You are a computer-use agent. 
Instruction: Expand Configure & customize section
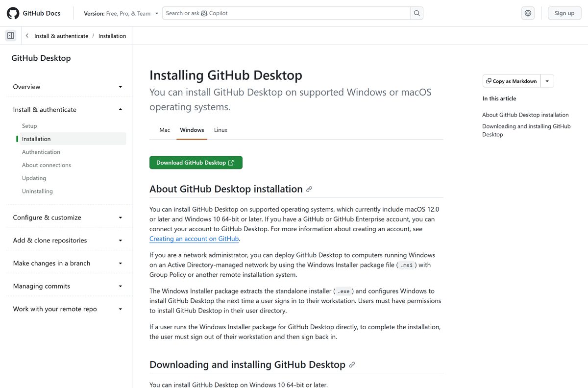click(68, 218)
